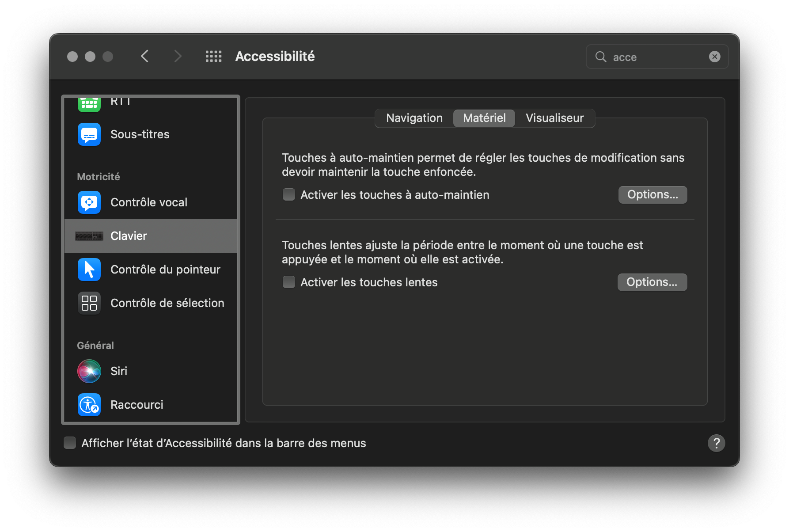
Task: Click the back navigation chevron
Action: pyautogui.click(x=144, y=56)
